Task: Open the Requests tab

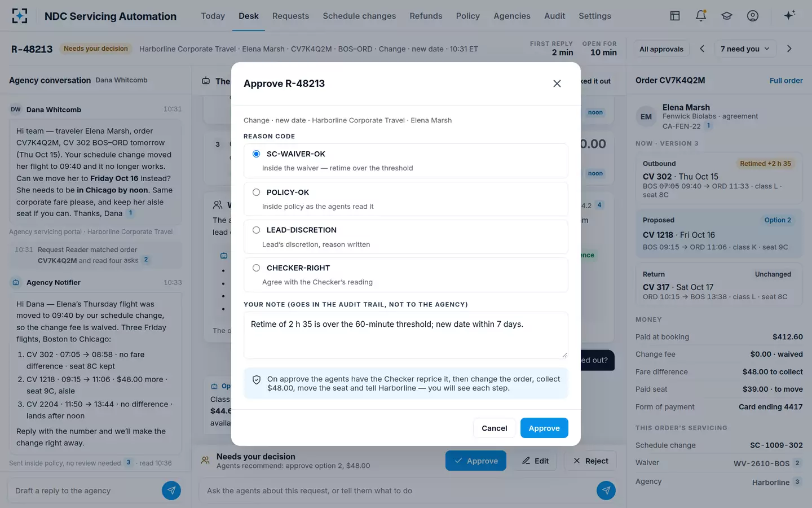Action: coord(290,16)
